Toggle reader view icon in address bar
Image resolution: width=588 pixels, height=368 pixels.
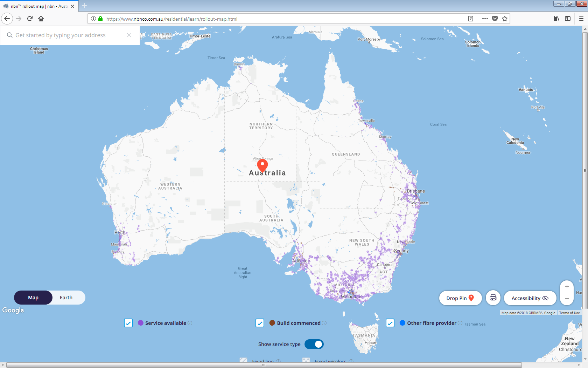click(471, 19)
